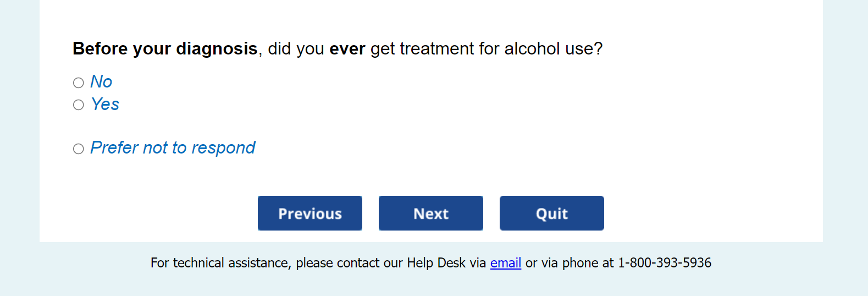Image resolution: width=868 pixels, height=296 pixels.
Task: Exit the survey with the Quit button
Action: pyautogui.click(x=551, y=213)
